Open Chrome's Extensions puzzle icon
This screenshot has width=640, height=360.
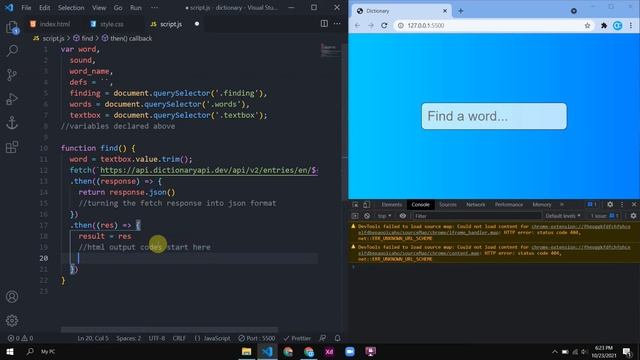604,25
